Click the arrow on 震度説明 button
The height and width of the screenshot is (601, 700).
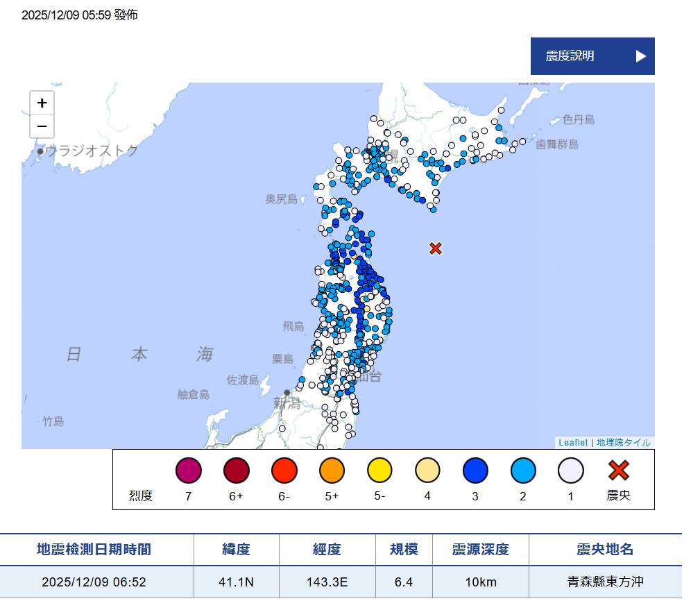click(x=640, y=56)
